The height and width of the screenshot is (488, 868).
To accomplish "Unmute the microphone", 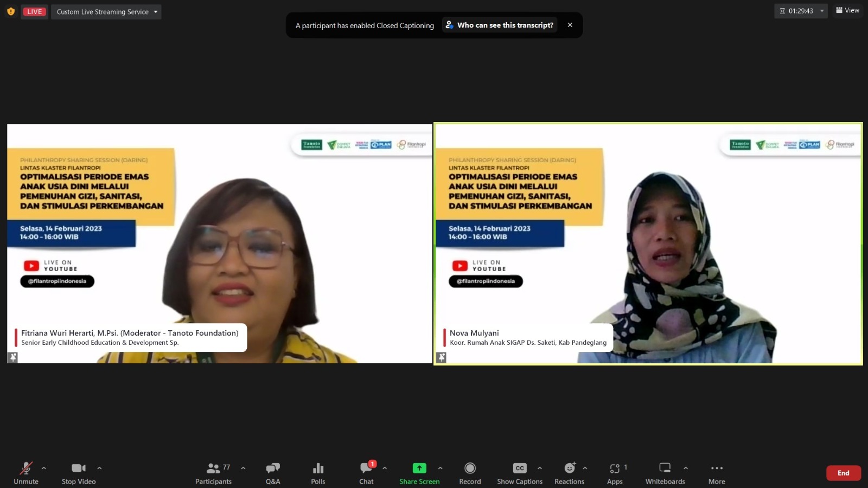I will tap(25, 472).
